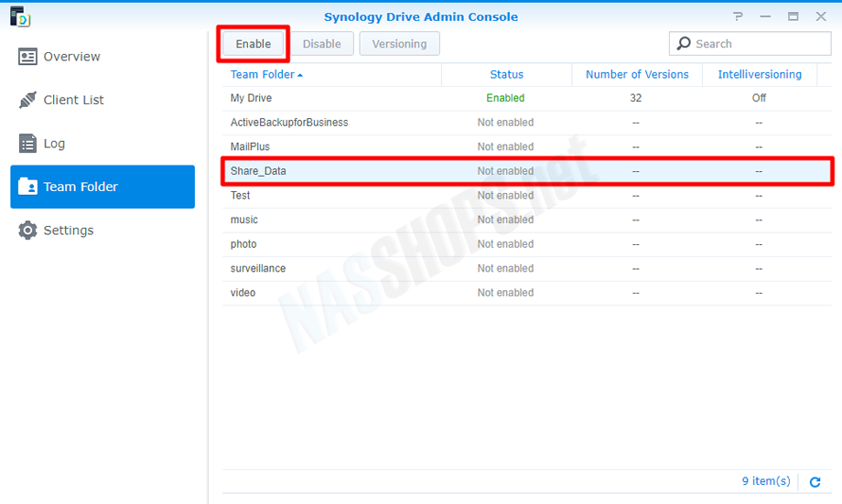Click My Drive's Intelliversioning Off value
842x504 pixels.
[x=759, y=98]
